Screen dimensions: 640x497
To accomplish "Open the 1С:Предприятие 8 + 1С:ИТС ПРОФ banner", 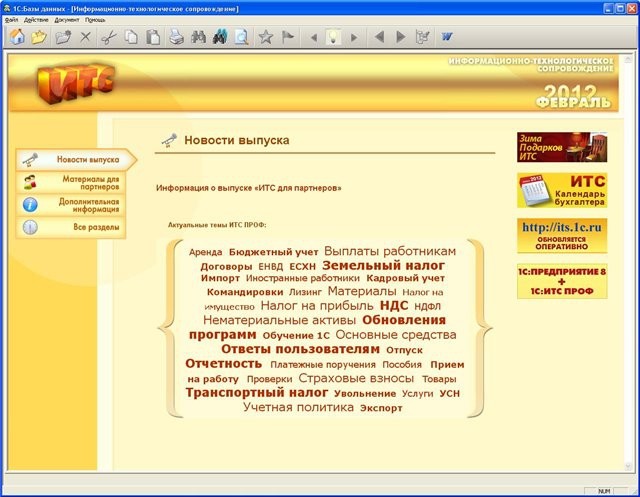I will point(562,281).
